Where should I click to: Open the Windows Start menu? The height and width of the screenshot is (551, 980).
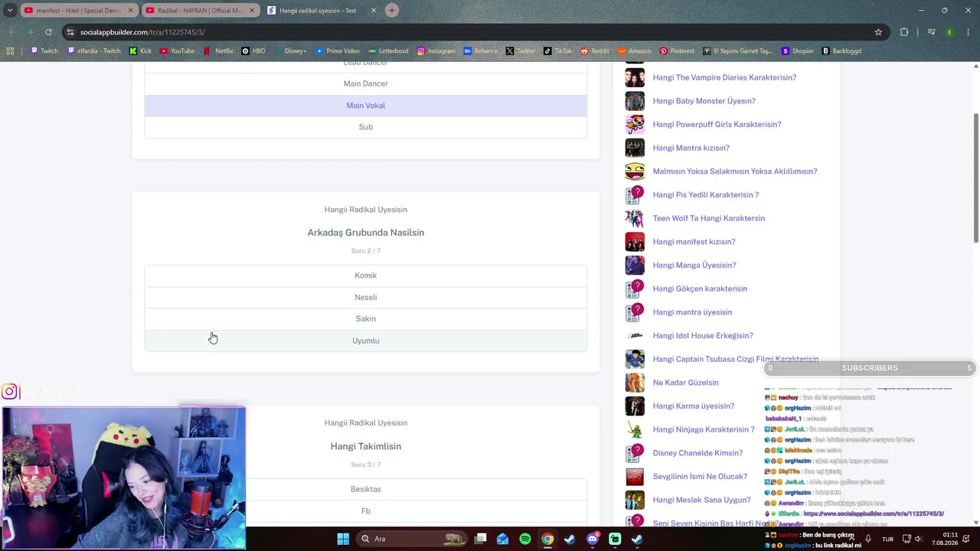click(343, 539)
